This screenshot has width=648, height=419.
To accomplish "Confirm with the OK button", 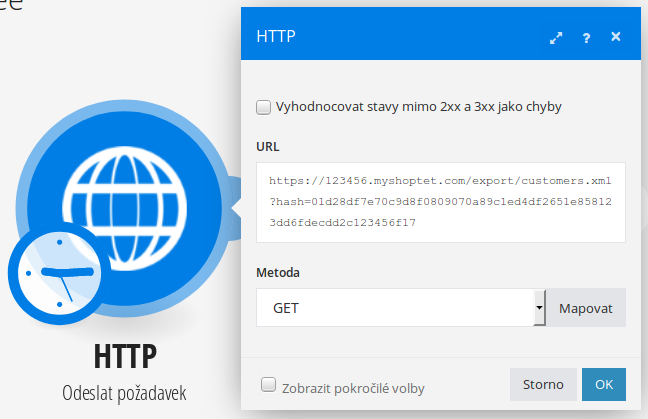I will [x=604, y=385].
